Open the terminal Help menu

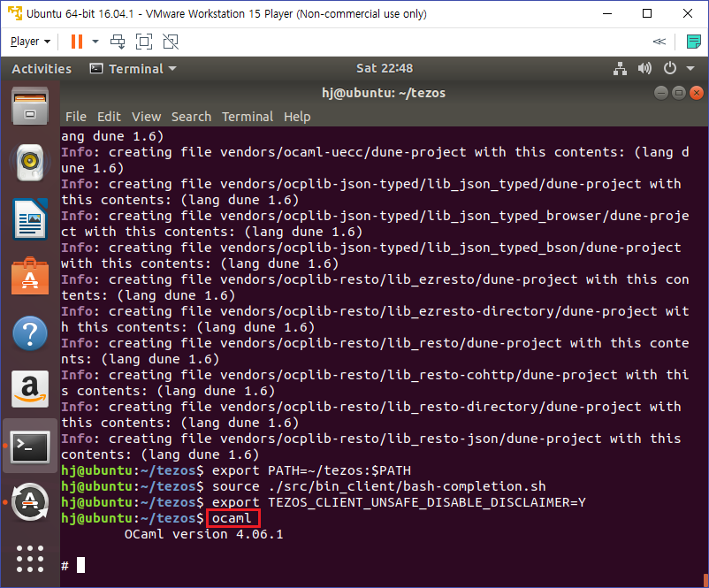pos(297,117)
